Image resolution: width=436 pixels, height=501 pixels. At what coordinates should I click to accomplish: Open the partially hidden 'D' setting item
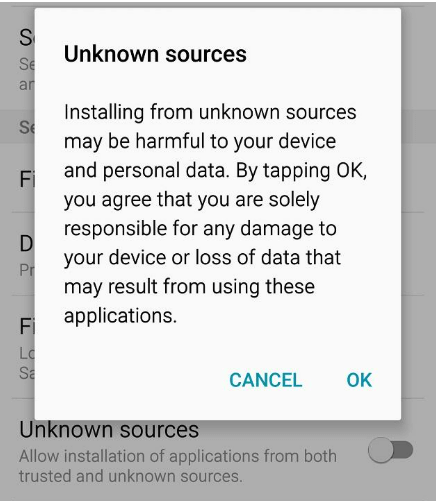(x=26, y=244)
